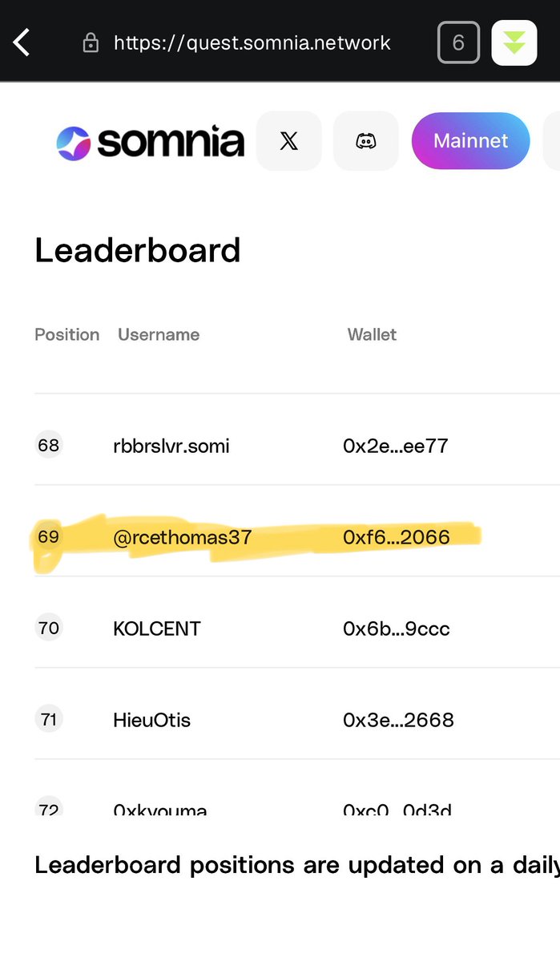Select the HieuOtis username
The image size is (560, 962).
point(152,720)
